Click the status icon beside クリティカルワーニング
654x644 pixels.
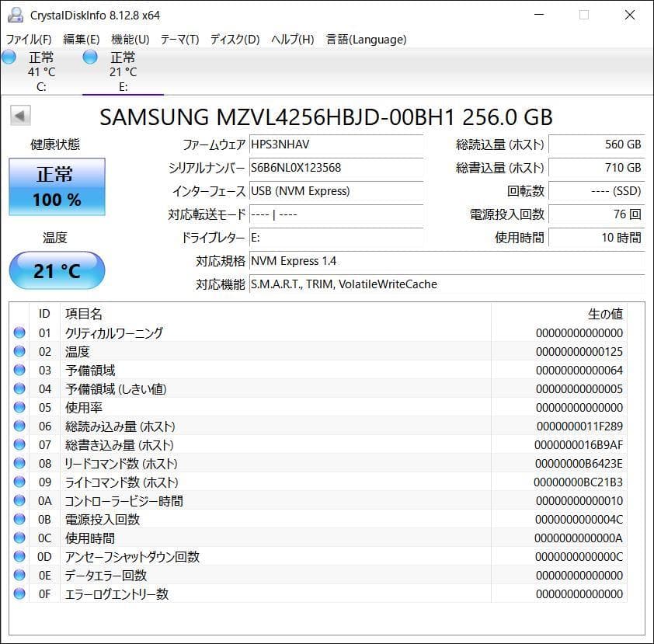click(x=19, y=332)
